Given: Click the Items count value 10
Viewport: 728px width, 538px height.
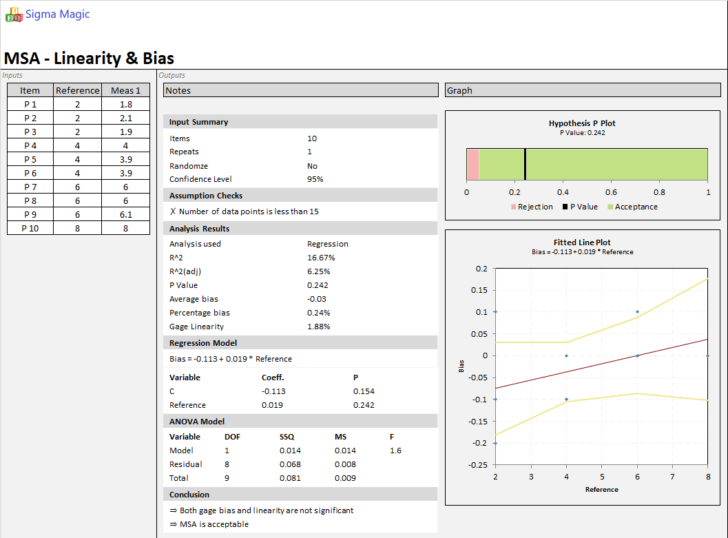Looking at the screenshot, I should click(312, 138).
